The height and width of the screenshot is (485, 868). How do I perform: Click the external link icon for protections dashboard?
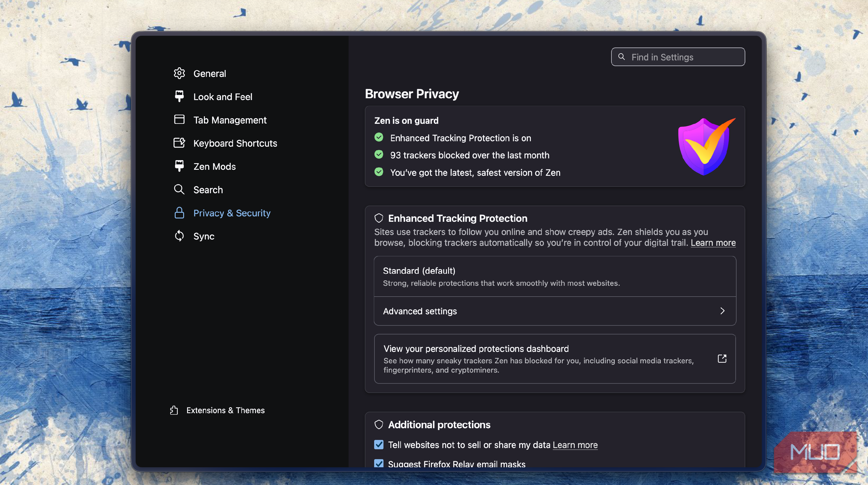point(722,358)
